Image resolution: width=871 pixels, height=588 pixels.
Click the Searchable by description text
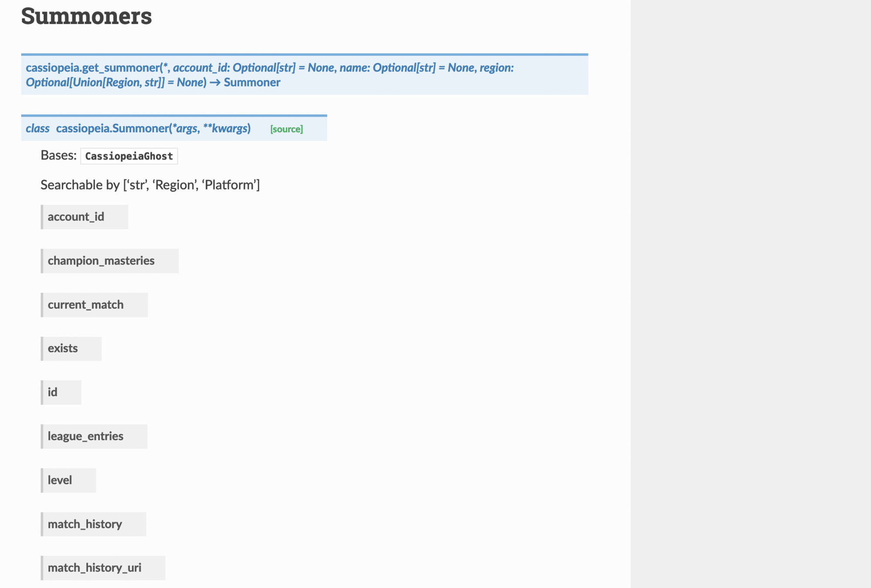150,185
